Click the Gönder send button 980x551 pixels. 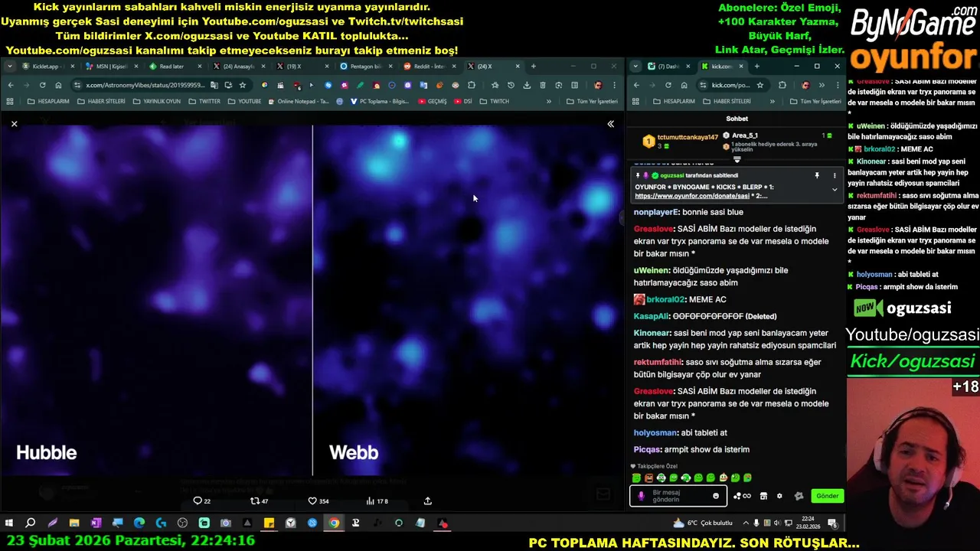827,496
